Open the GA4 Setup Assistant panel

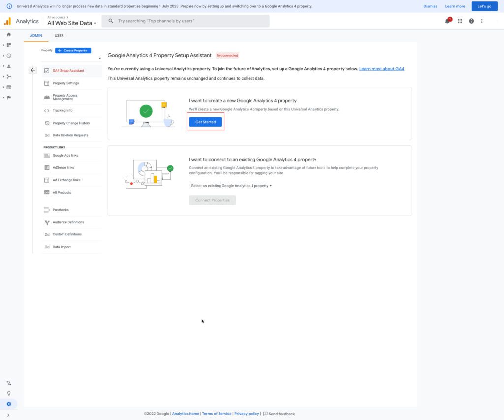point(69,70)
